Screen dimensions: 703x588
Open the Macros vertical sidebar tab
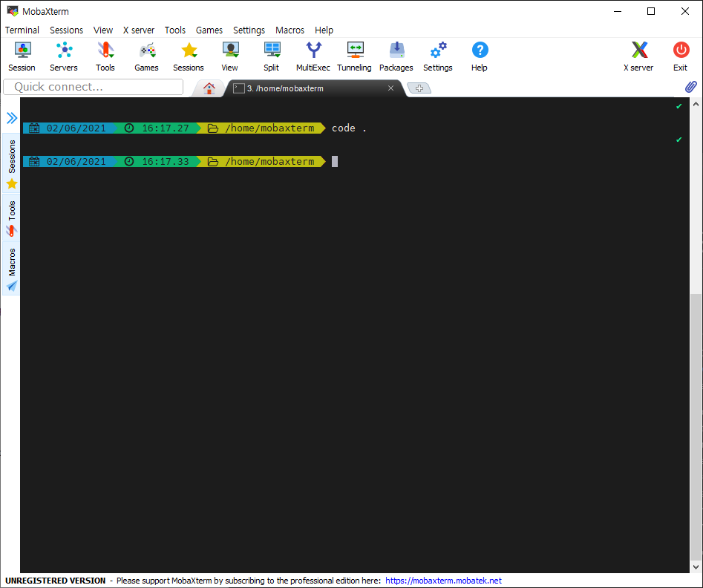coord(11,268)
